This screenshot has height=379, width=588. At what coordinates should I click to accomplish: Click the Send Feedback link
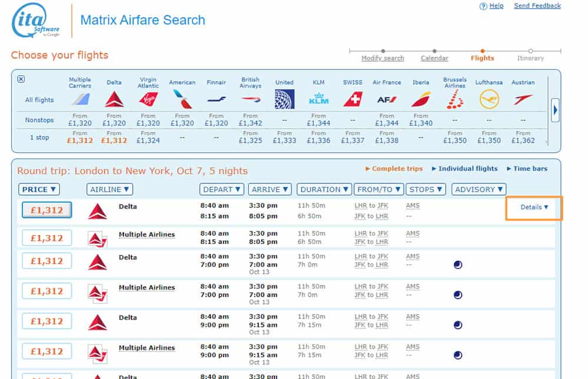537,6
